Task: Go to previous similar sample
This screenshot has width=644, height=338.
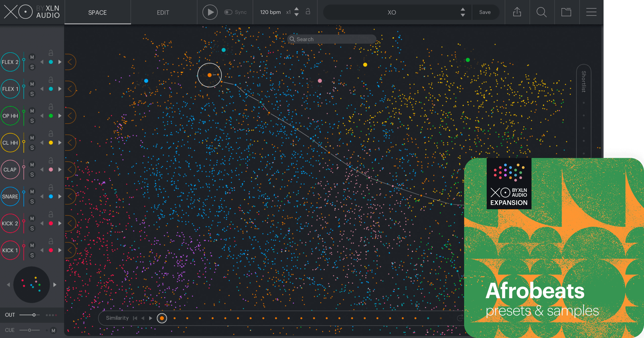Action: pyautogui.click(x=143, y=318)
